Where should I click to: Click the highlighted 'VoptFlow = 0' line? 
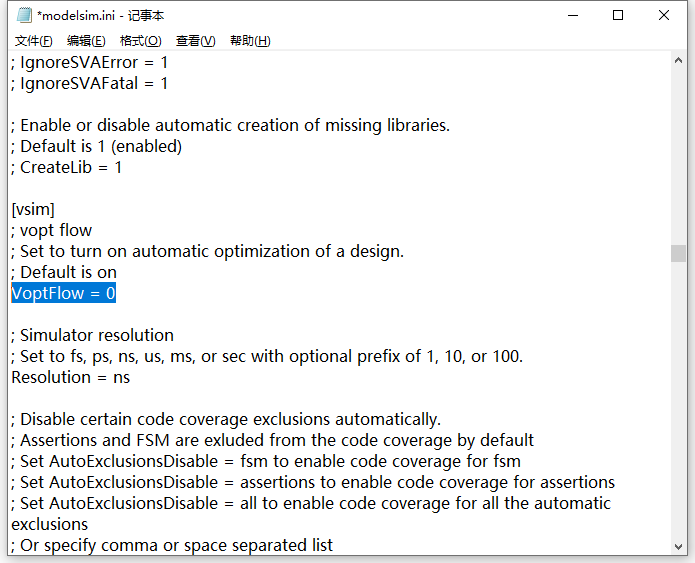tap(63, 293)
